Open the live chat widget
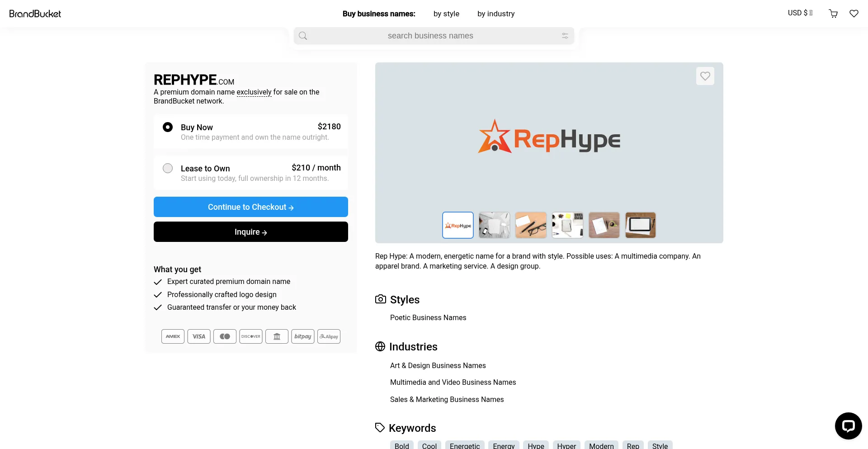Image resolution: width=868 pixels, height=449 pixels. pyautogui.click(x=849, y=425)
